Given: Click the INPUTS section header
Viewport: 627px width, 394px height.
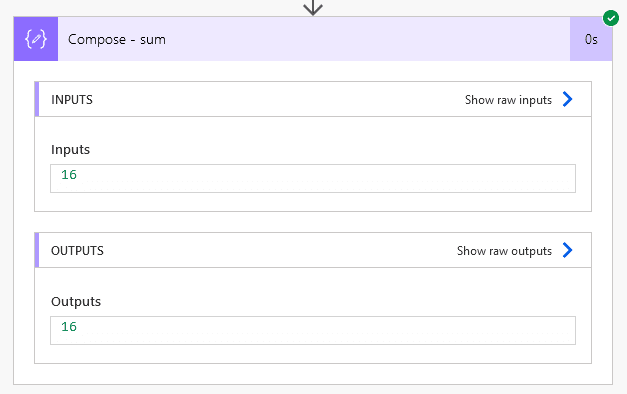Looking at the screenshot, I should [313, 99].
